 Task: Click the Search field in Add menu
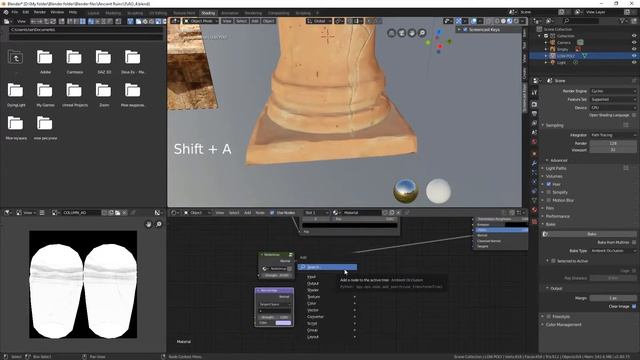327,267
